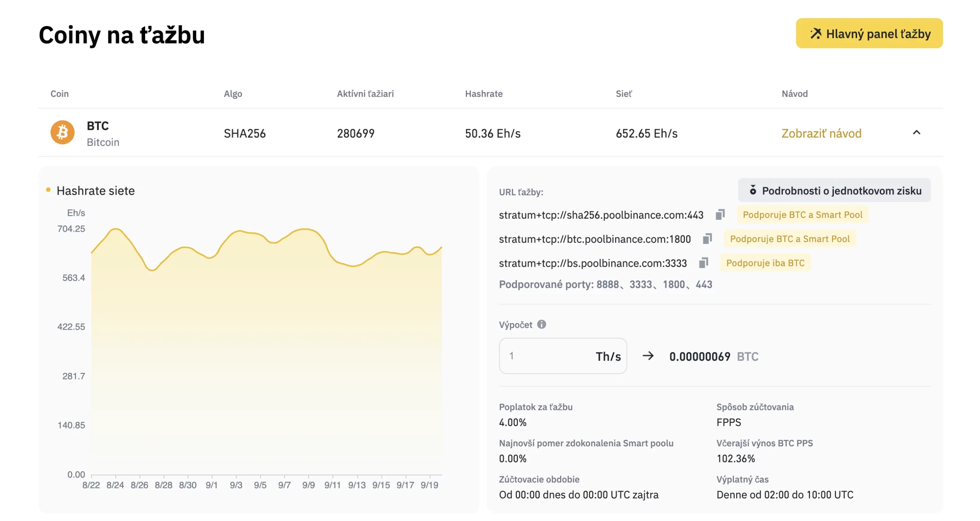
Task: Click the Algo column header
Action: point(233,94)
